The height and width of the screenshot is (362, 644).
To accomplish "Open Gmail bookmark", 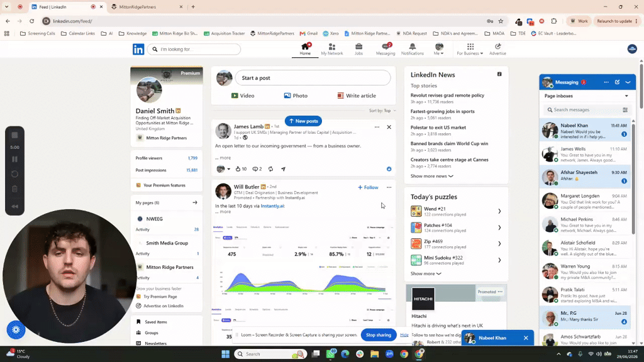I will tap(309, 34).
